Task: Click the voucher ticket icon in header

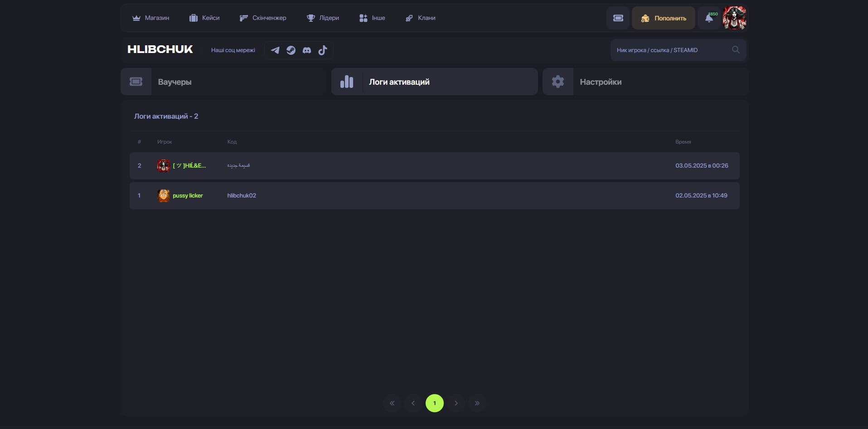Action: 618,18
